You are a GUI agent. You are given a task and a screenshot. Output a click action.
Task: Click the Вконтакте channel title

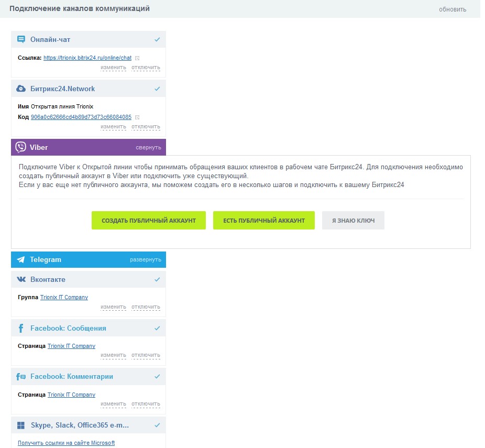click(x=48, y=279)
